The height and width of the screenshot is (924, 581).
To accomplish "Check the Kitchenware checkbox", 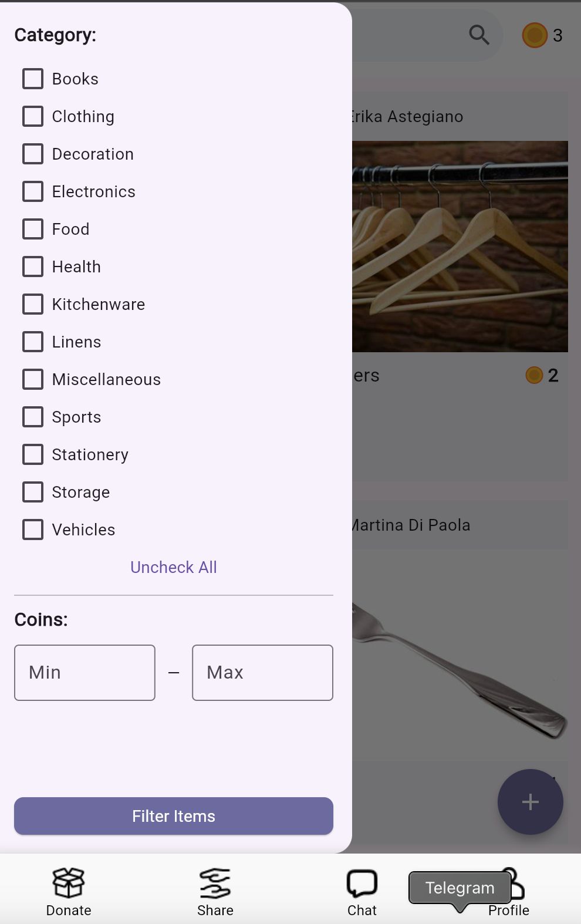I will click(x=33, y=304).
